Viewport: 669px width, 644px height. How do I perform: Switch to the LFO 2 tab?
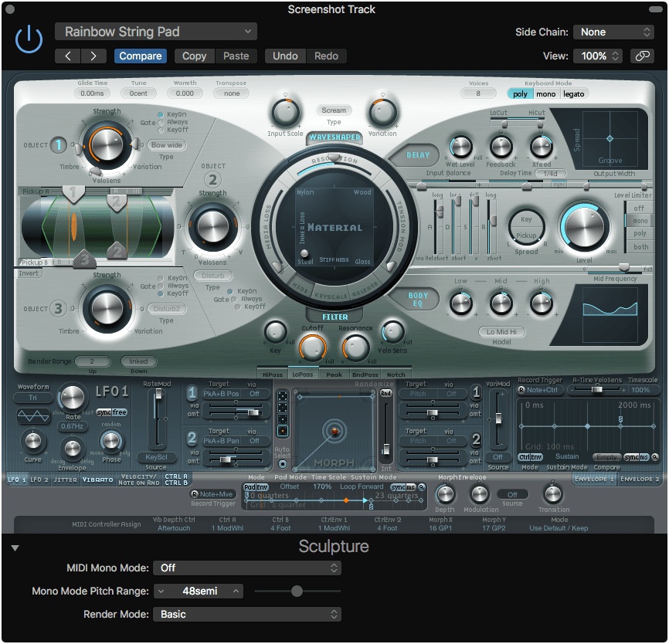pos(39,480)
